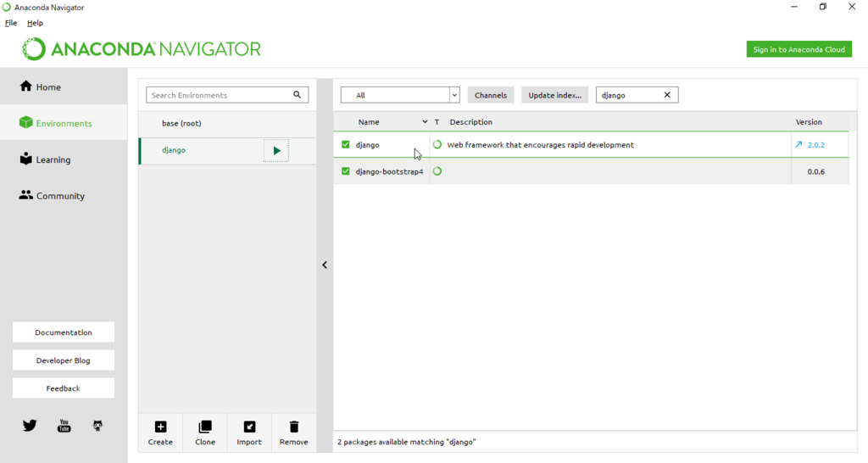Click the Channels button
The width and height of the screenshot is (868, 463).
point(491,95)
